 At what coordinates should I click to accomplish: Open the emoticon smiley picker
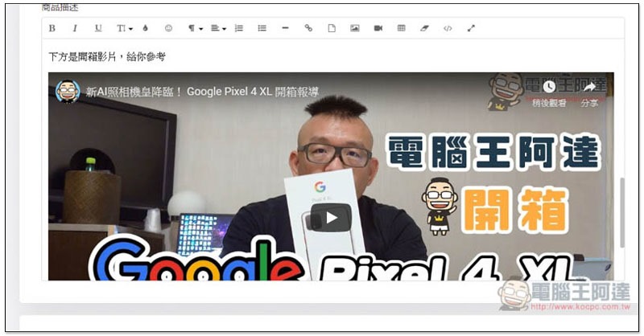(168, 28)
